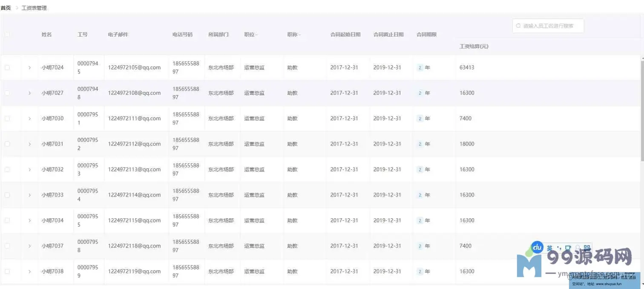This screenshot has height=289, width=644.
Task: Click the 合同期限 column header
Action: (x=427, y=35)
